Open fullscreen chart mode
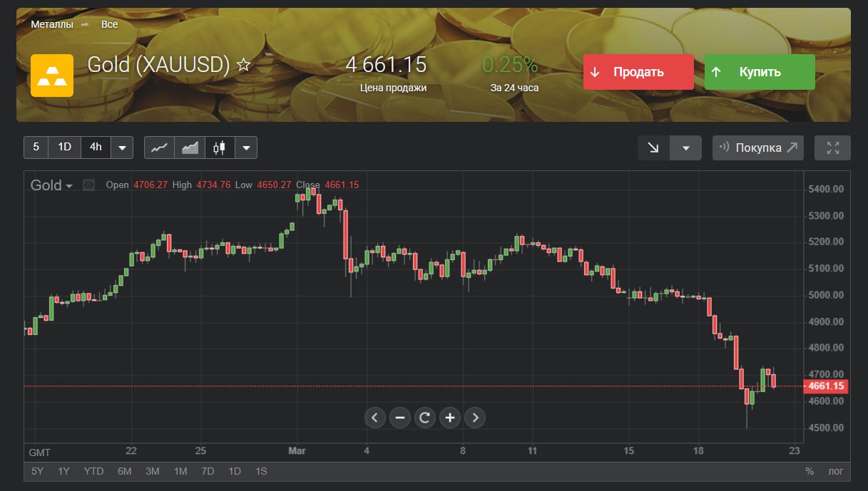This screenshot has width=868, height=491. point(832,148)
